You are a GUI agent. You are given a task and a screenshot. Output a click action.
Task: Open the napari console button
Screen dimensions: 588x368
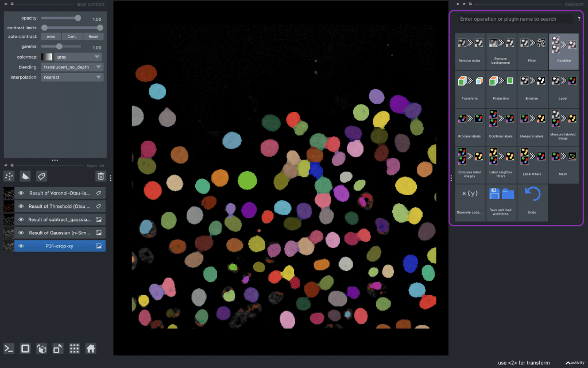[9, 348]
